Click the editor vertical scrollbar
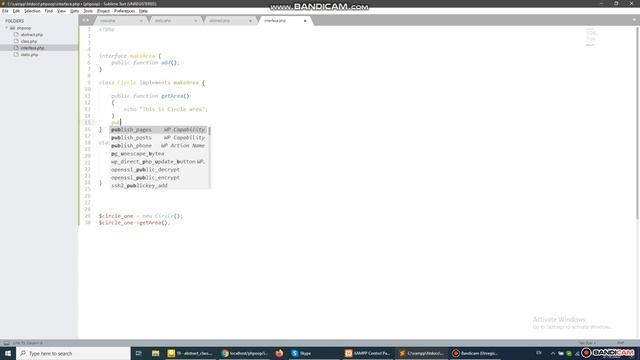This screenshot has width=640, height=360. pos(638,122)
